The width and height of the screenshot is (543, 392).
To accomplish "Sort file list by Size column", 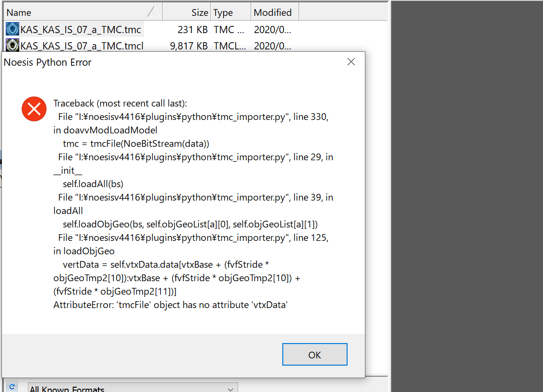I will (x=187, y=12).
